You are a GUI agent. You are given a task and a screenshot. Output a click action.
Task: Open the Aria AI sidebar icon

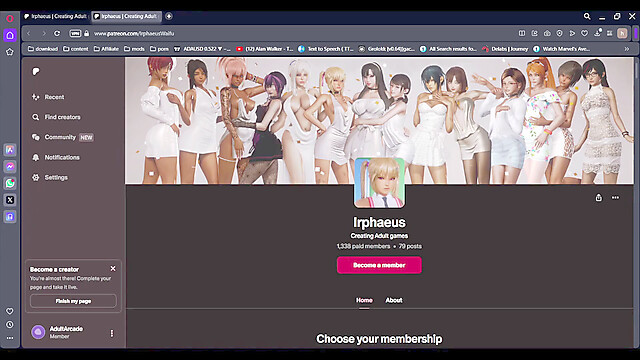10,150
